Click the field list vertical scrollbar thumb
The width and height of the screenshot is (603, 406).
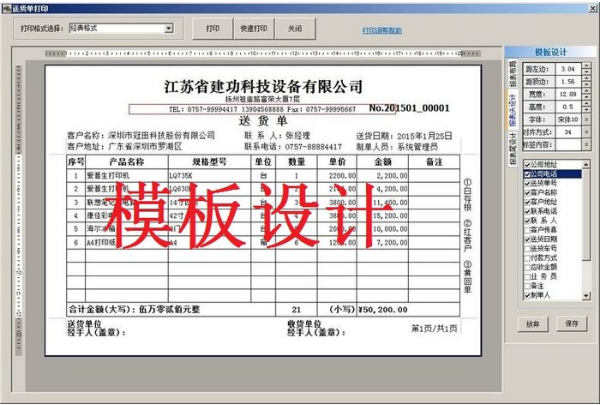point(586,215)
